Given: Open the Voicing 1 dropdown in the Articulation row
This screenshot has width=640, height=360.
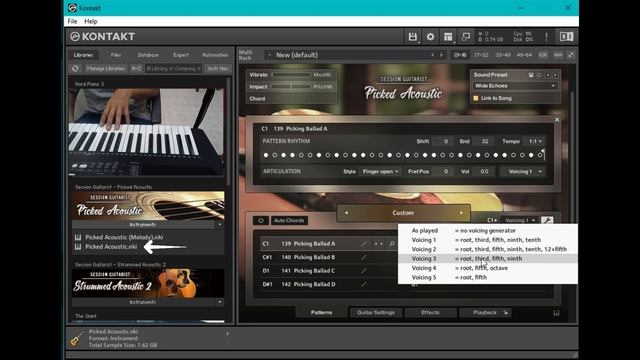Looking at the screenshot, I should 522,171.
